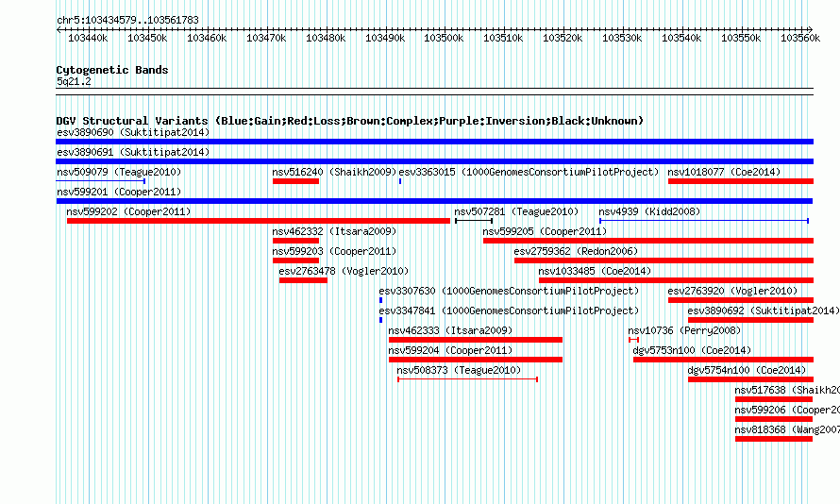Click nsv599206 (Cooper) label
This screenshot has height=504, width=840.
click(787, 410)
